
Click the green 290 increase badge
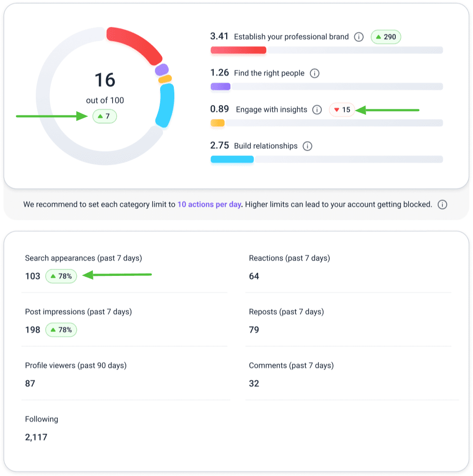tap(386, 37)
